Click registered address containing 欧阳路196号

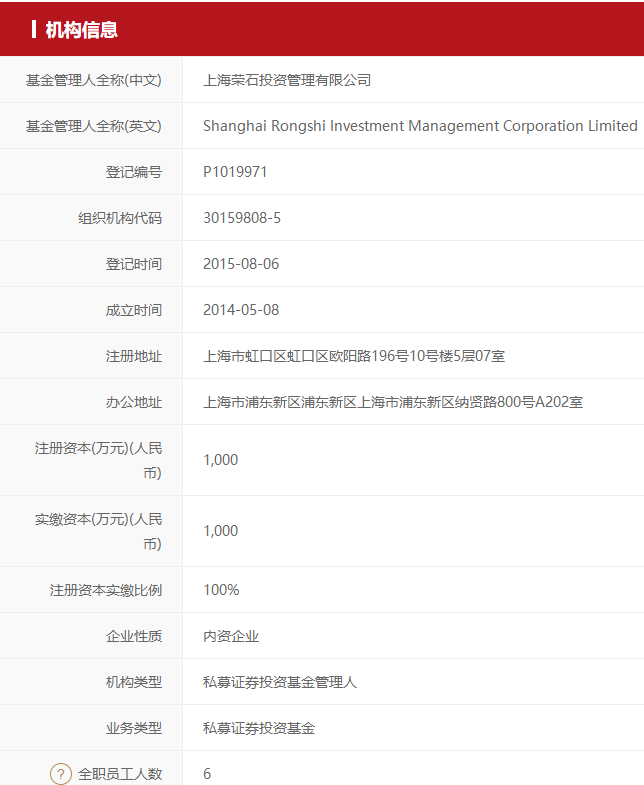click(x=354, y=356)
